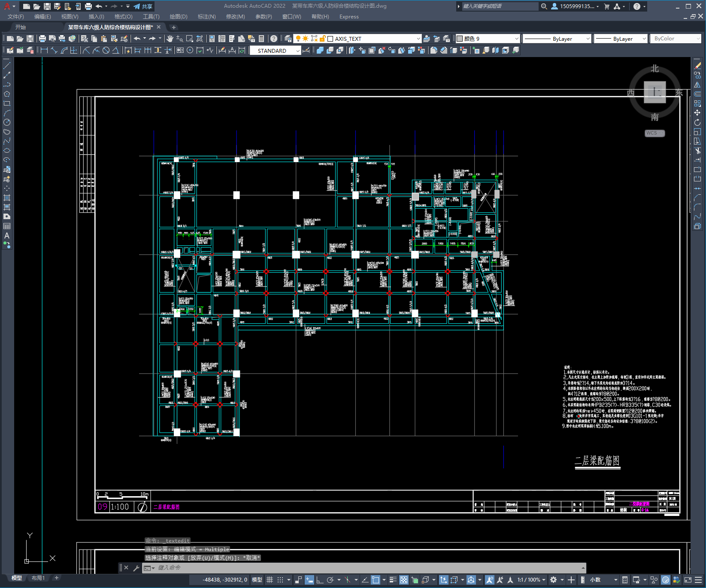
Task: Toggle lineweight display in status bar
Action: 393,580
